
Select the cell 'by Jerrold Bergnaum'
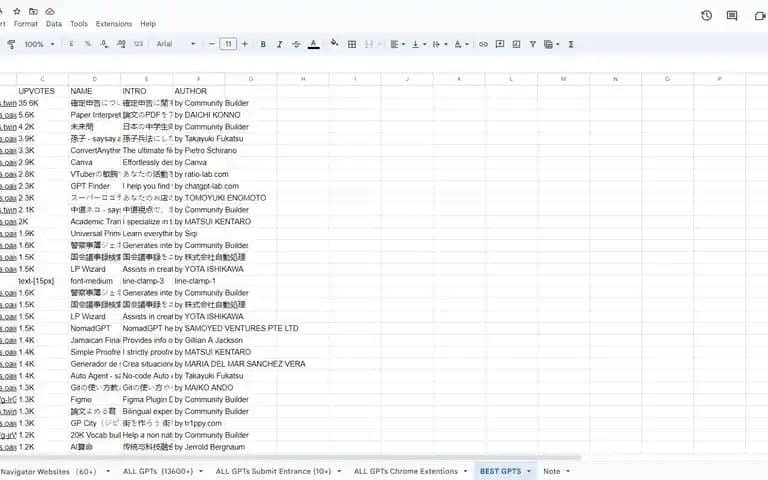coord(199,447)
